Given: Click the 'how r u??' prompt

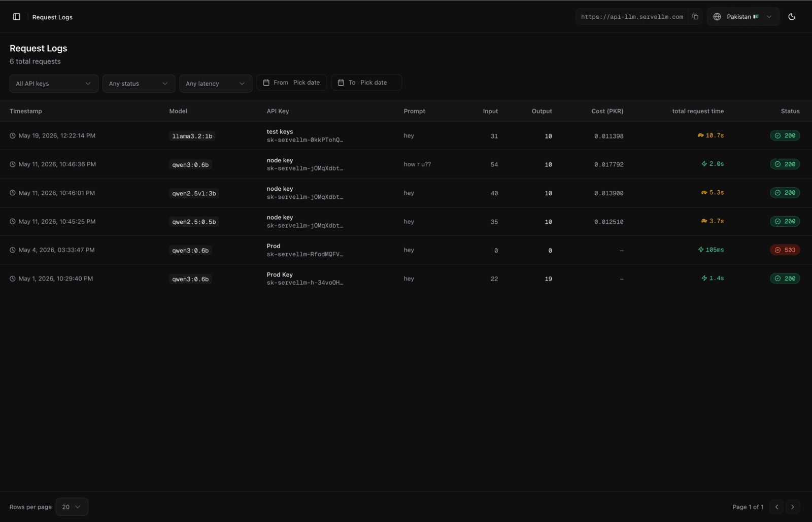Looking at the screenshot, I should pos(417,164).
